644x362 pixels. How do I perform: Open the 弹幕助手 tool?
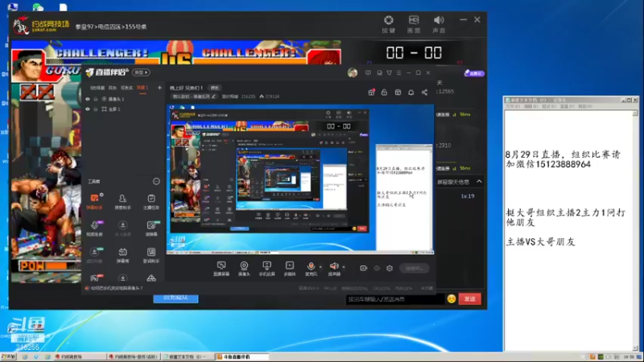pos(94,202)
